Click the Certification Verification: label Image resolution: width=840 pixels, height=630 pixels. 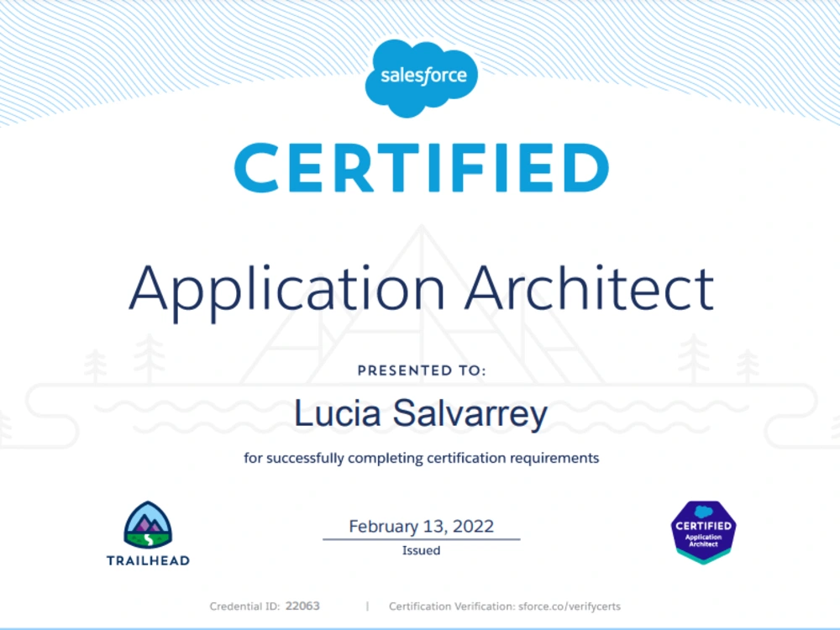click(452, 606)
